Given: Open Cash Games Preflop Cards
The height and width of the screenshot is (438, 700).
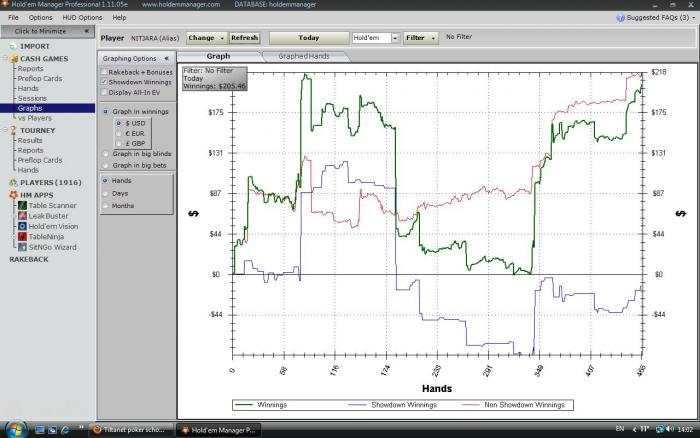Looking at the screenshot, I should pyautogui.click(x=40, y=79).
